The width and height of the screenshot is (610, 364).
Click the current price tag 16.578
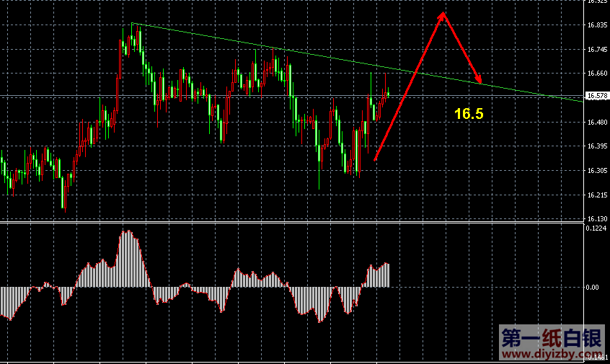point(596,96)
